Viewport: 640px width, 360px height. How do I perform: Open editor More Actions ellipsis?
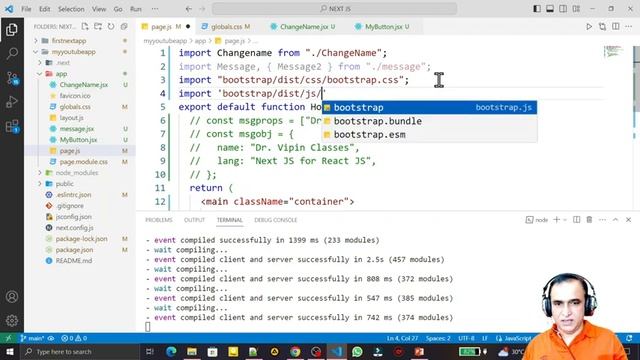point(629,27)
